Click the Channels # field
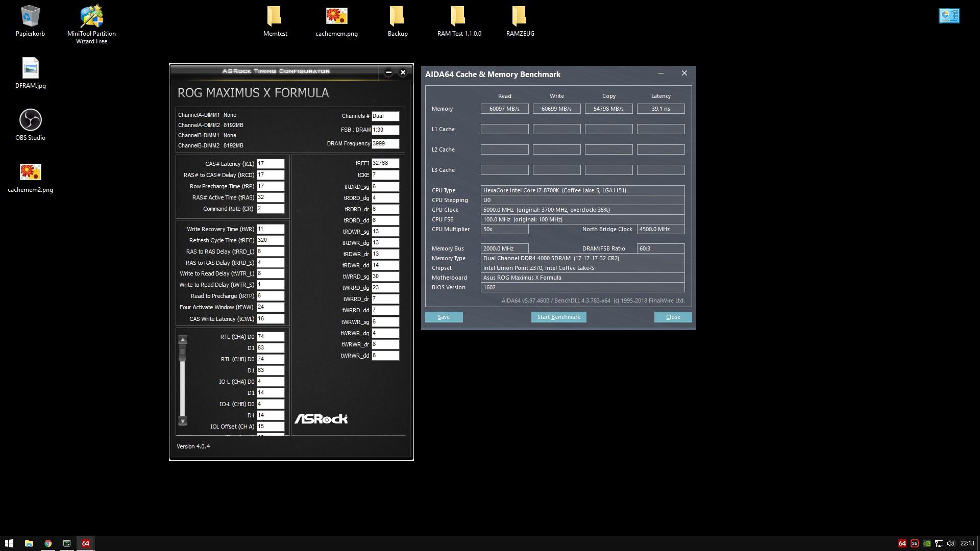Viewport: 980px width, 551px height. 385,116
